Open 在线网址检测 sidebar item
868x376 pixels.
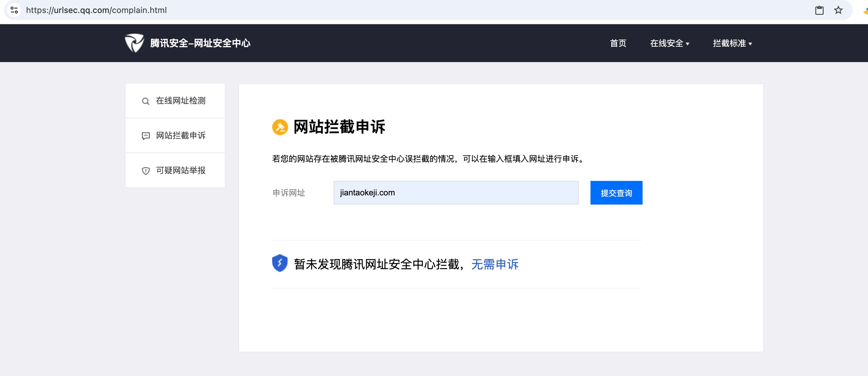point(180,101)
